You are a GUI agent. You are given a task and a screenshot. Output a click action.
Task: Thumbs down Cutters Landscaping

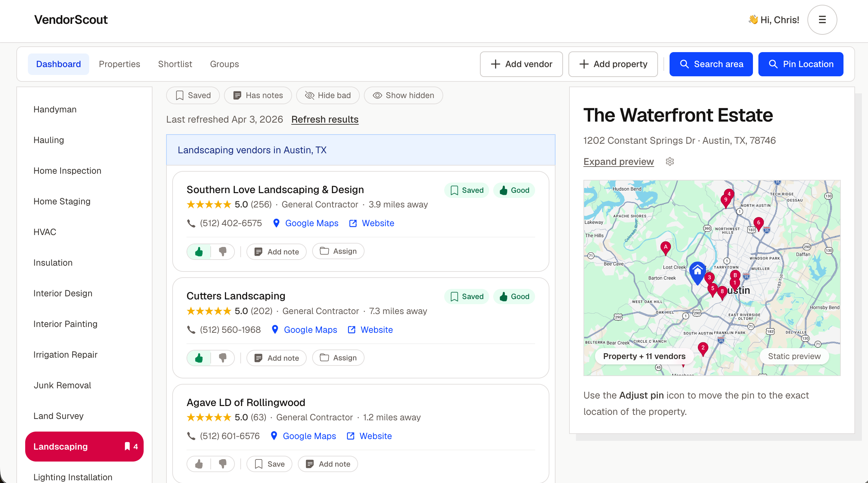click(x=223, y=358)
